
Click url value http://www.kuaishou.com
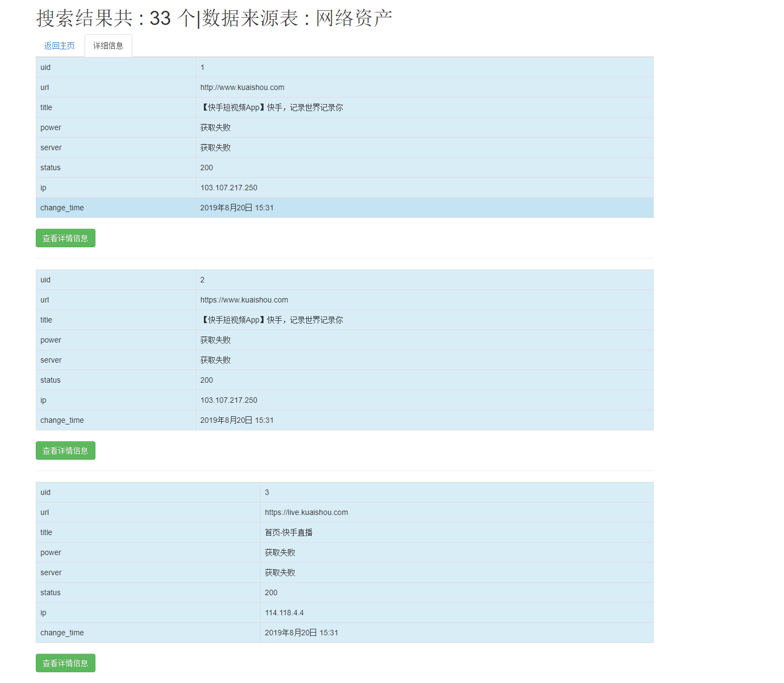coord(242,87)
